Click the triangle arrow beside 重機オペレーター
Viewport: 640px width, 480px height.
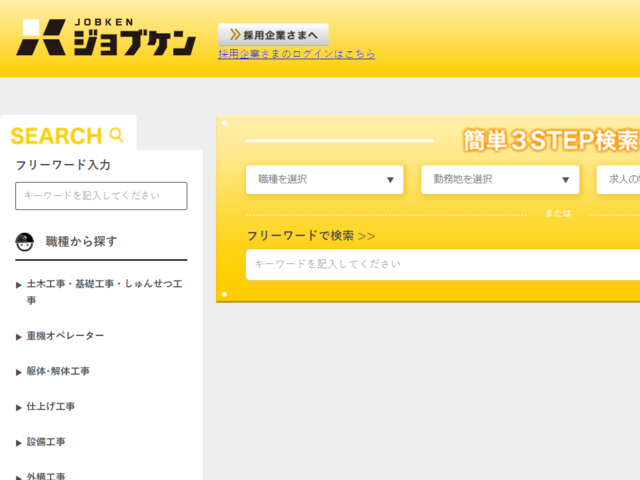coord(19,337)
